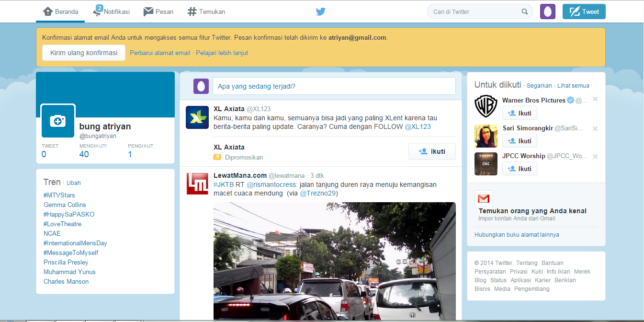The width and height of the screenshot is (644, 322).
Task: Open the Beranda home tab
Action: pyautogui.click(x=60, y=11)
